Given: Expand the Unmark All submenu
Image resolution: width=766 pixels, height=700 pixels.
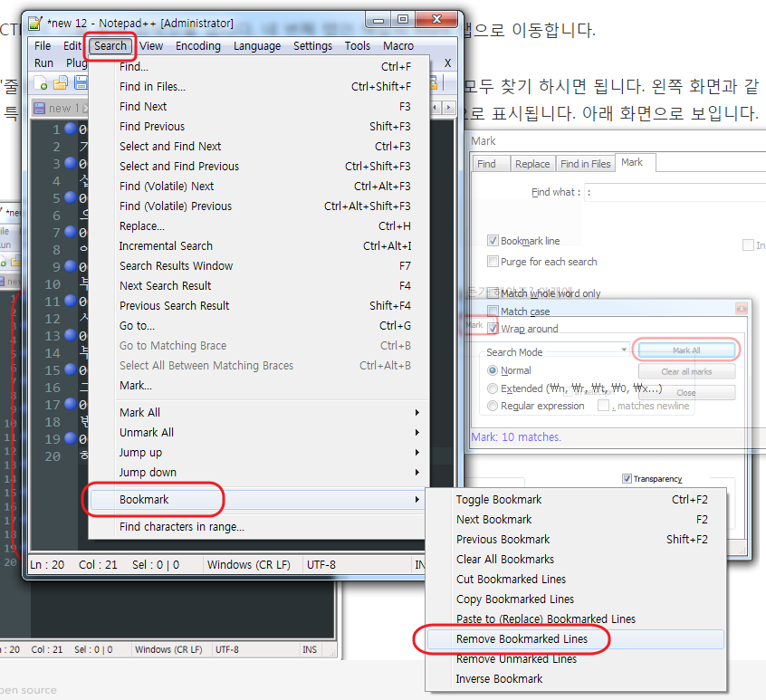Looking at the screenshot, I should tap(257, 432).
